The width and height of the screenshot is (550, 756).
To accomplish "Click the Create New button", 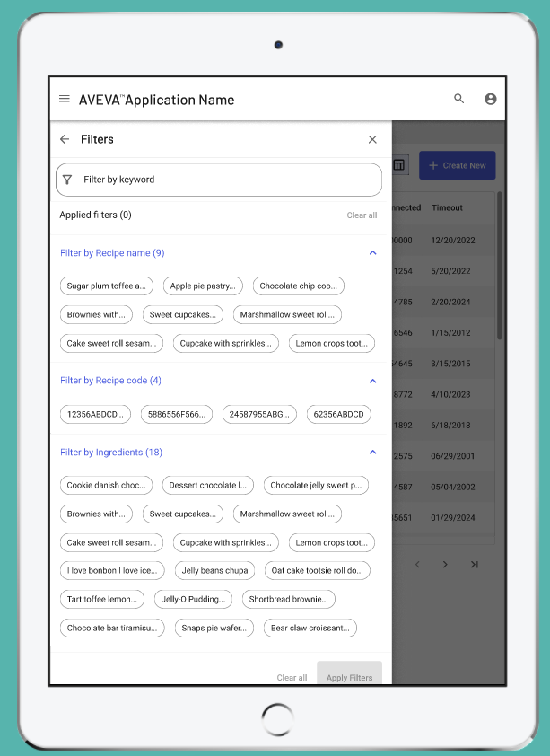I will (x=457, y=165).
